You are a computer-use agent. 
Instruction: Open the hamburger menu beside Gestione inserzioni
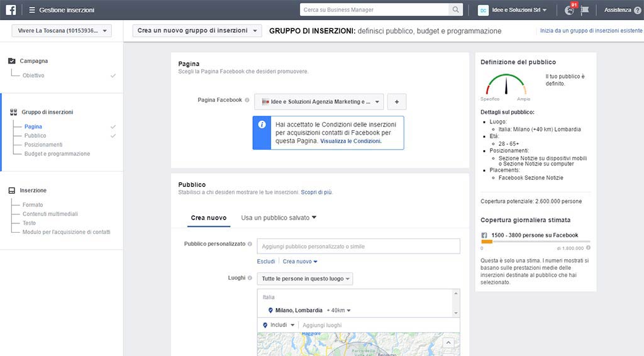[x=31, y=10]
